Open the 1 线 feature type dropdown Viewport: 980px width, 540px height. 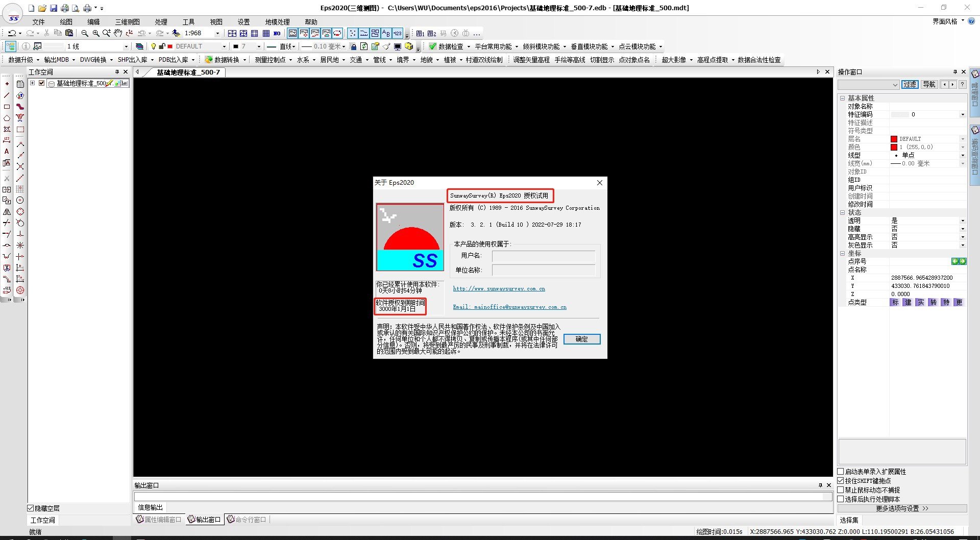tap(126, 46)
